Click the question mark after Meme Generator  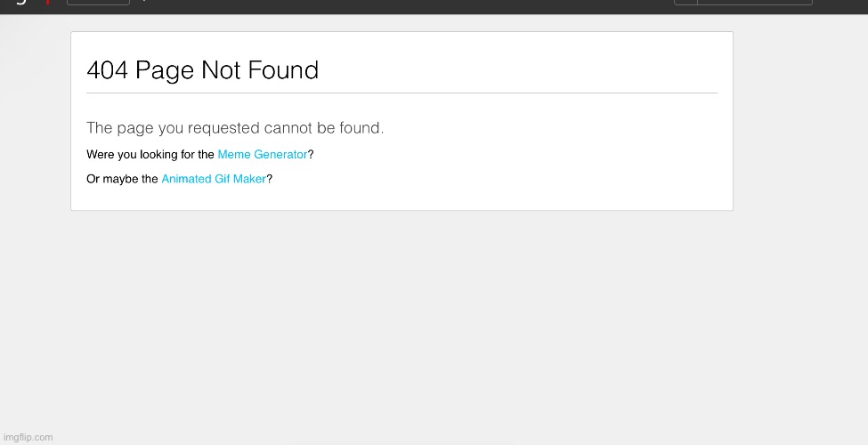311,155
